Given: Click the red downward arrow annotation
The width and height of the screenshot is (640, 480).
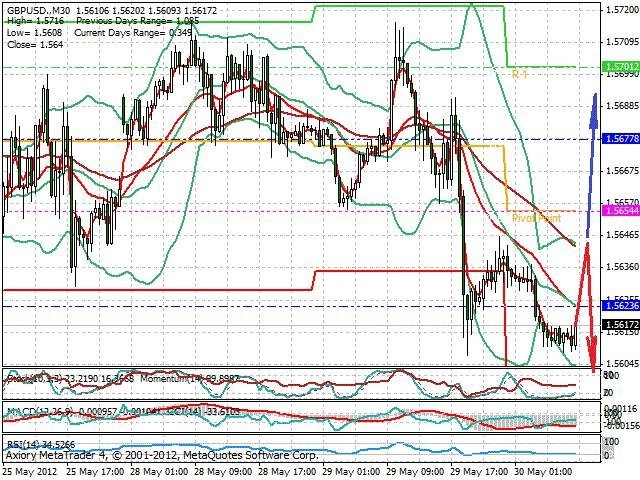Looking at the screenshot, I should pos(587,307).
